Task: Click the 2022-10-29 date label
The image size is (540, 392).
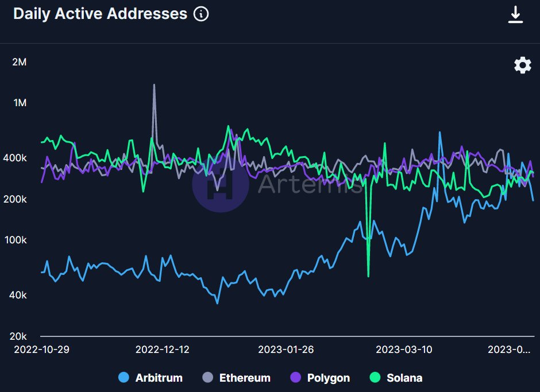Action: point(41,350)
